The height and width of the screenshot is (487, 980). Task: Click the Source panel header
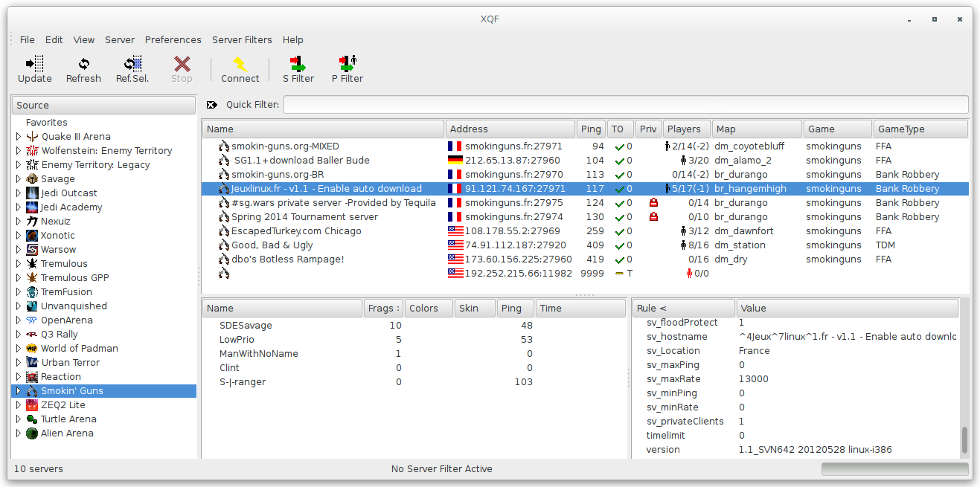click(103, 106)
